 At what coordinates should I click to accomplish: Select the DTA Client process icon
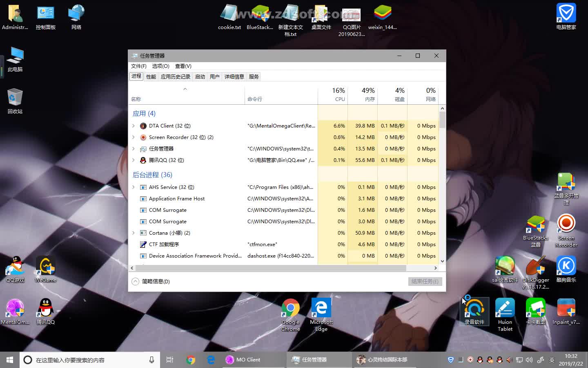click(x=143, y=126)
